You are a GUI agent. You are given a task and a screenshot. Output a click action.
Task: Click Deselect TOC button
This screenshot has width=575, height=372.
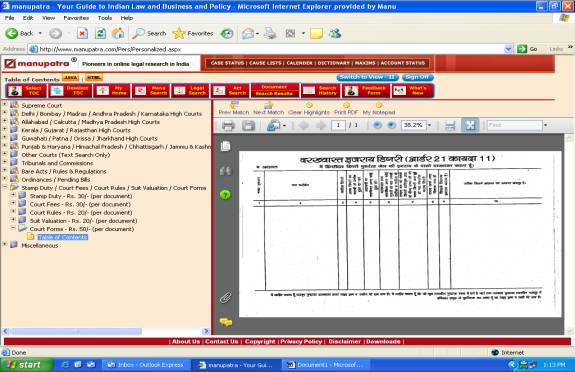click(70, 91)
